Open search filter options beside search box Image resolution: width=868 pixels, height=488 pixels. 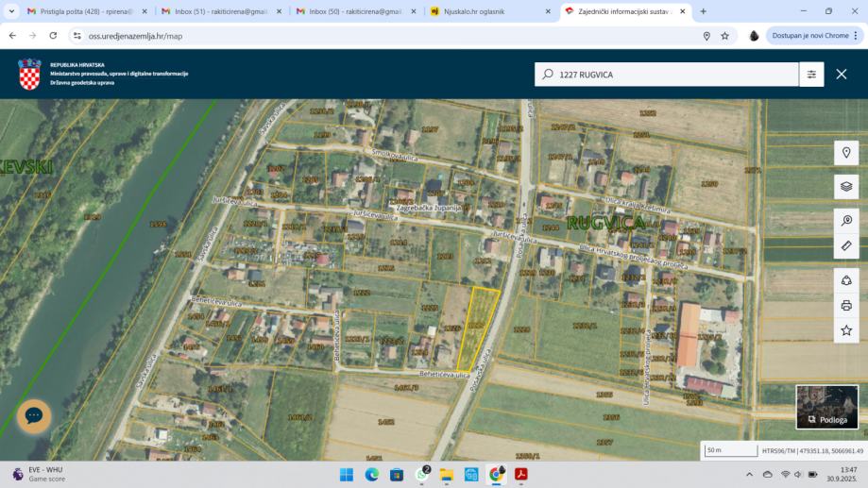(x=811, y=75)
